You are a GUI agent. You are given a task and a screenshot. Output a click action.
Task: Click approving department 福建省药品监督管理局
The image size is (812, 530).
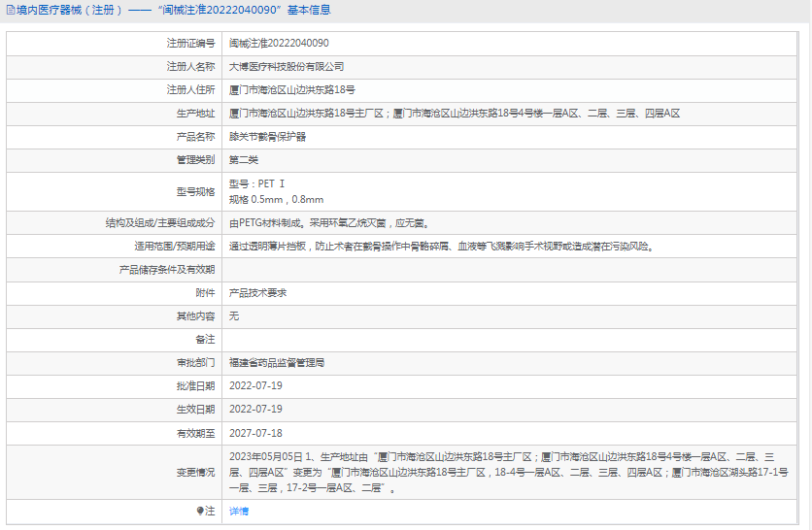coord(277,362)
